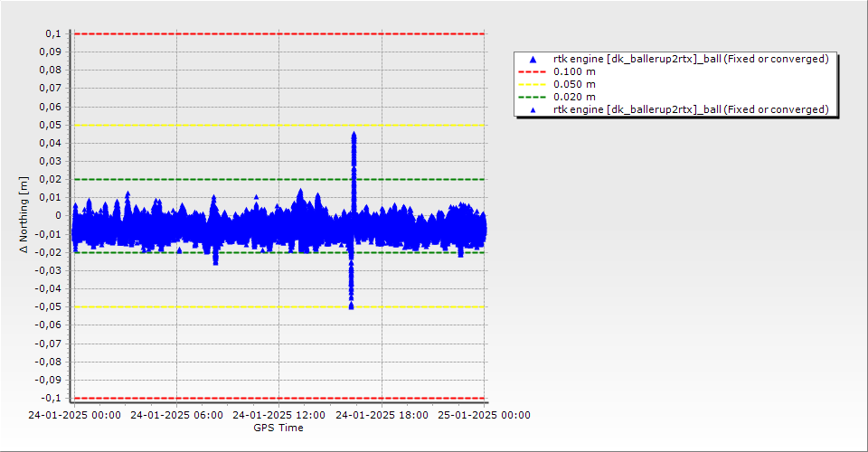Select the '0.020 m' legend entry
This screenshot has height=452, width=868.
[x=575, y=98]
